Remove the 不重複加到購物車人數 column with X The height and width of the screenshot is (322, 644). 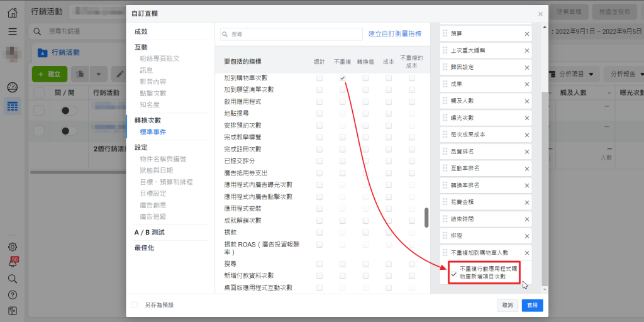(527, 253)
